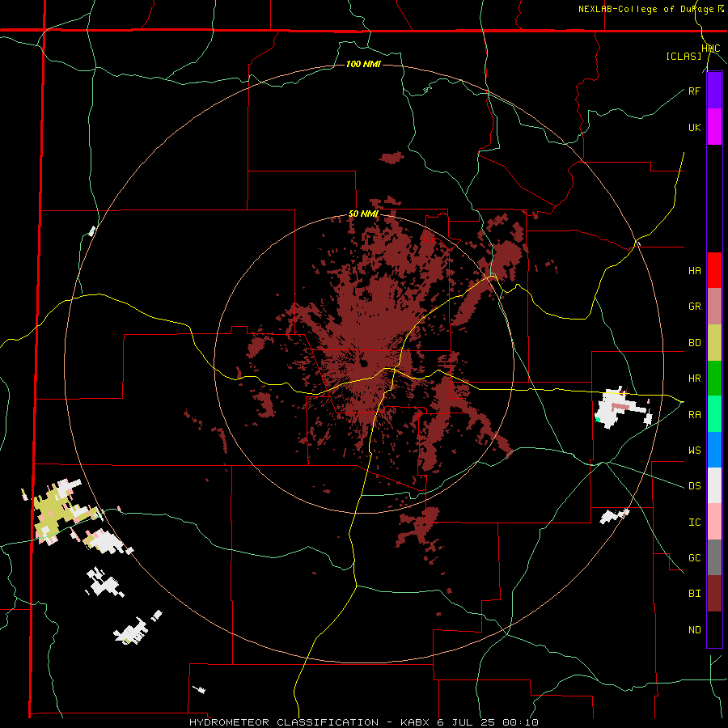Click the DS legend label
This screenshot has width=728, height=728.
694,486
